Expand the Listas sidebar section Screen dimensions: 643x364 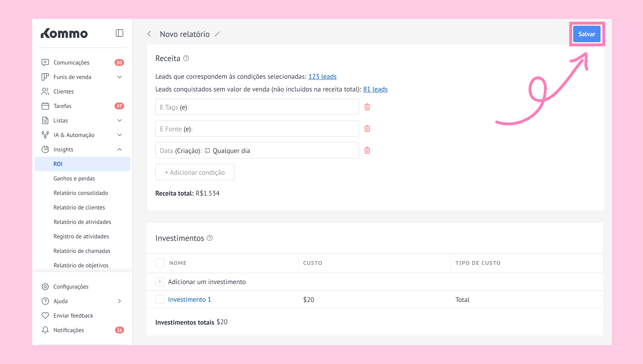click(120, 121)
